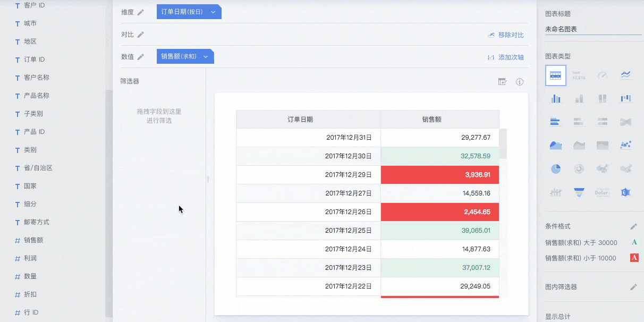Select the word cloud chart type

603,192
